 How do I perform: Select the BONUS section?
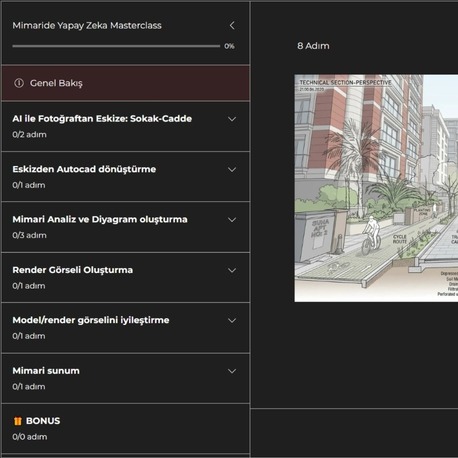[126, 428]
